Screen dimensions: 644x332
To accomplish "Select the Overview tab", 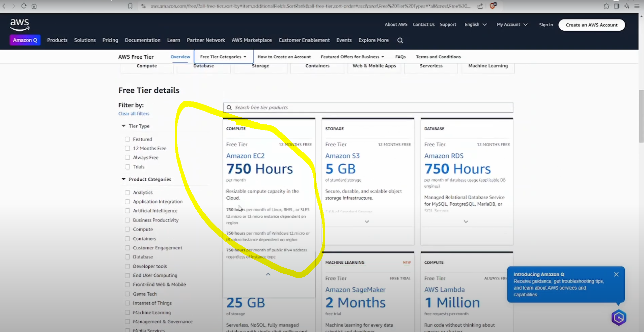I will point(180,57).
